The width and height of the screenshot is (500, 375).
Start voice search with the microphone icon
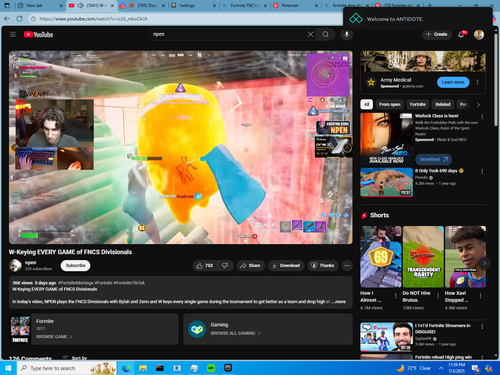coord(347,34)
